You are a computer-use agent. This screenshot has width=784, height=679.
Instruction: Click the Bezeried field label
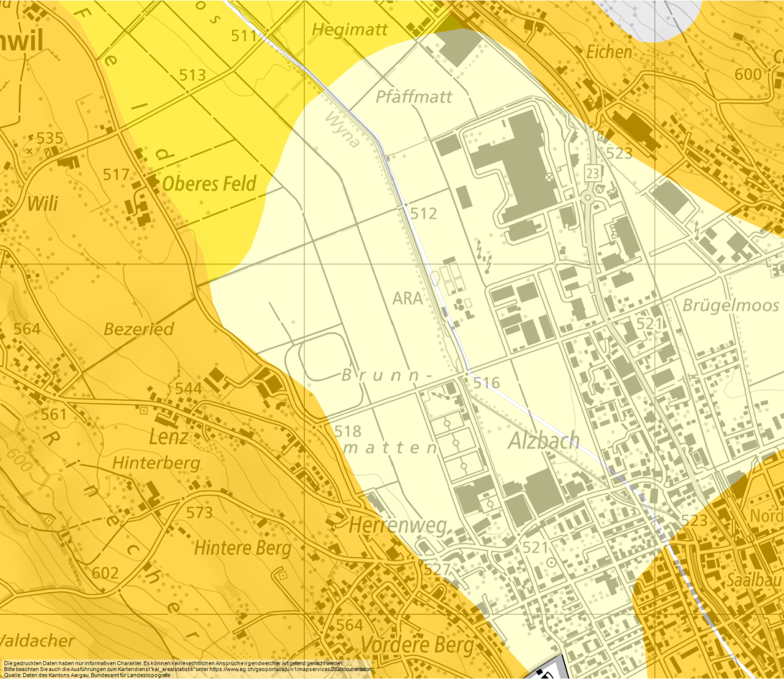(139, 329)
